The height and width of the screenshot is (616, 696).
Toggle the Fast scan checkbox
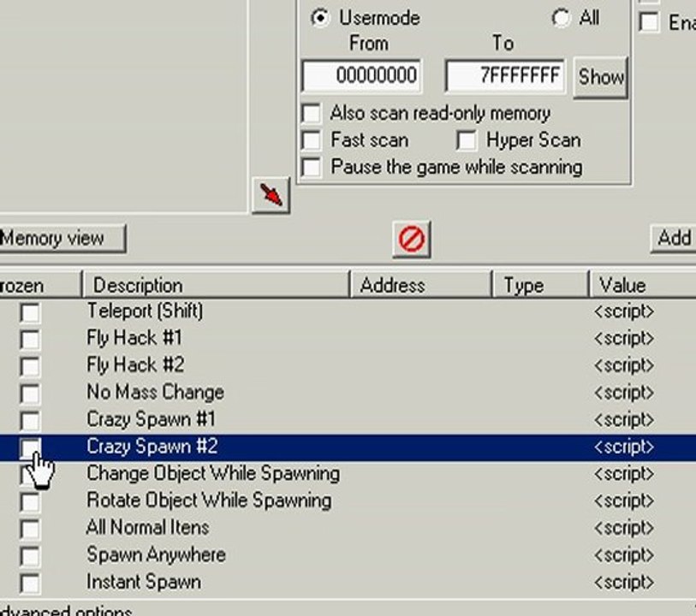(311, 140)
